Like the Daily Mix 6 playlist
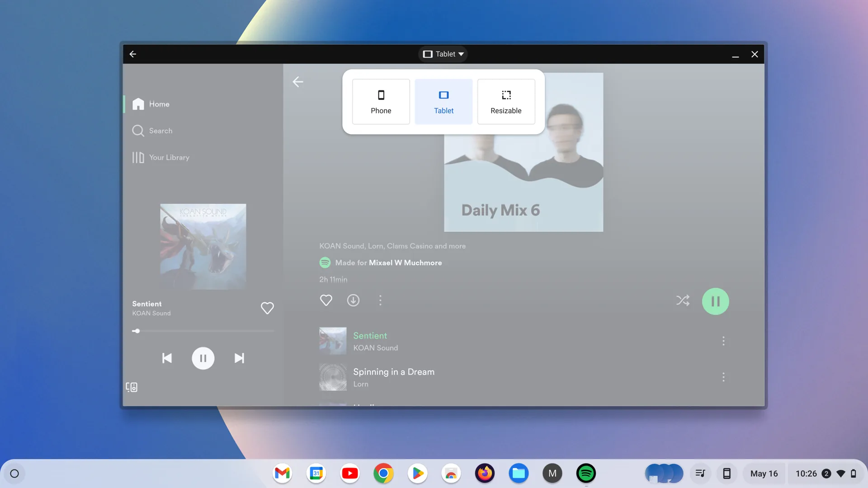The image size is (868, 488). tap(326, 300)
